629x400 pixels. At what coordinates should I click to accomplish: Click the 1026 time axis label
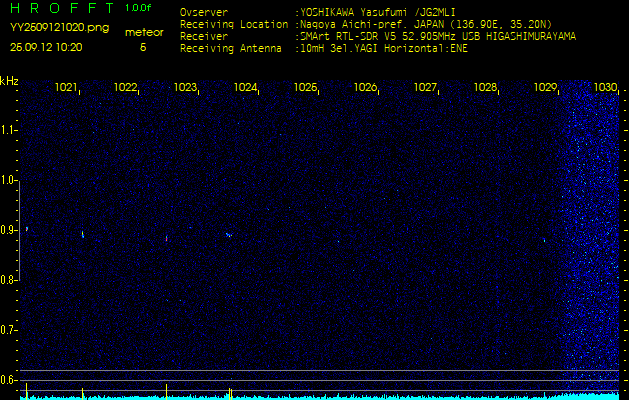point(365,87)
